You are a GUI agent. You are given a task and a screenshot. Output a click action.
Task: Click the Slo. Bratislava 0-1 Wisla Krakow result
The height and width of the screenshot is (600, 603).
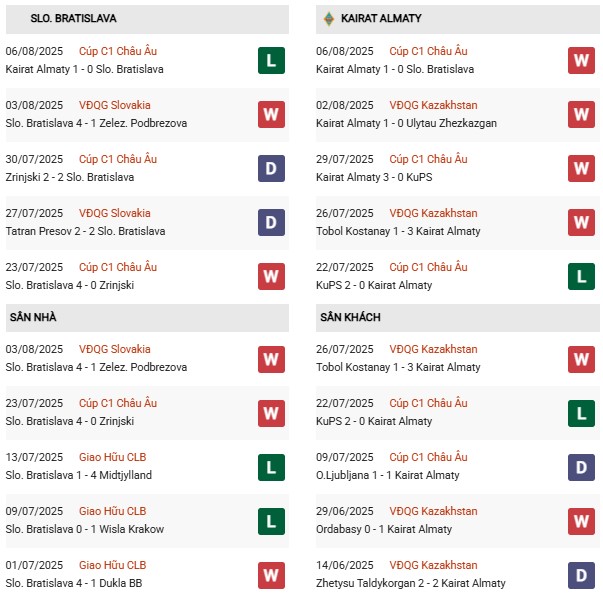coord(85,529)
